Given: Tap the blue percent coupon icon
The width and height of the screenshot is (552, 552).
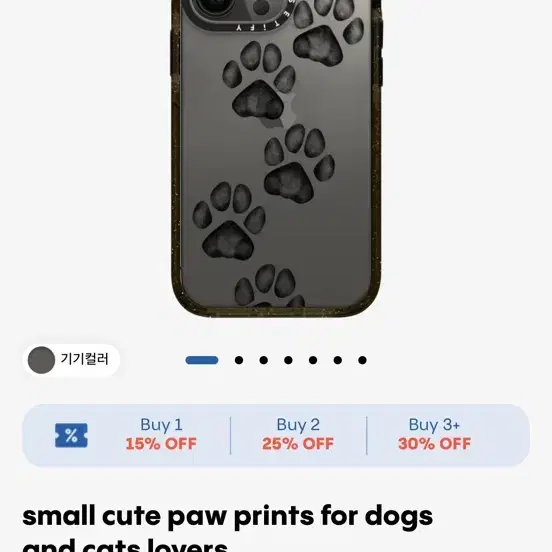Looking at the screenshot, I should 71,435.
